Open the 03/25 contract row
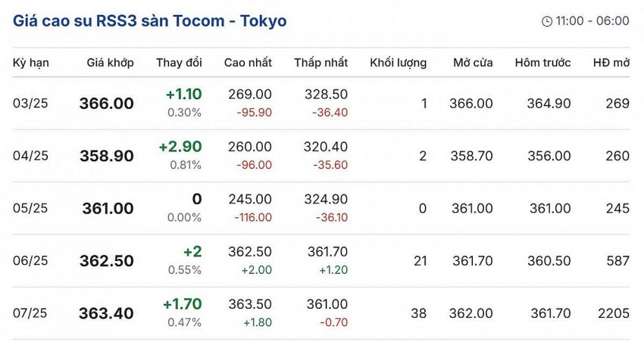 [x=30, y=104]
